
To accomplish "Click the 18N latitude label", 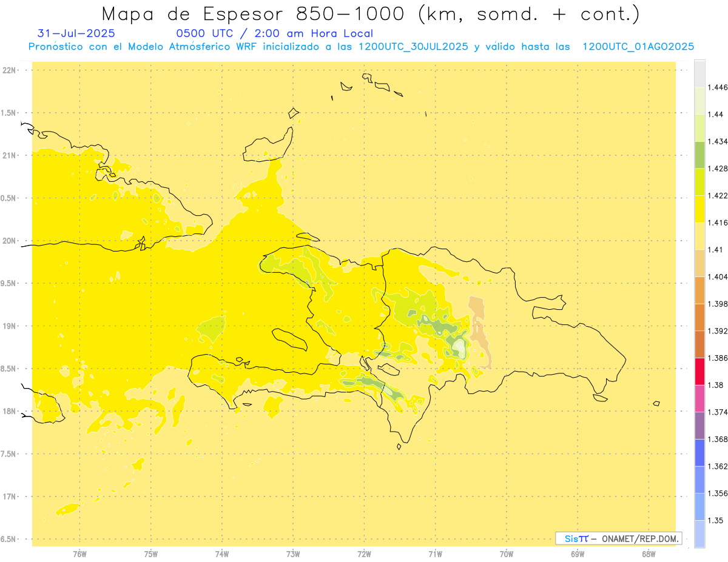I will [x=10, y=412].
